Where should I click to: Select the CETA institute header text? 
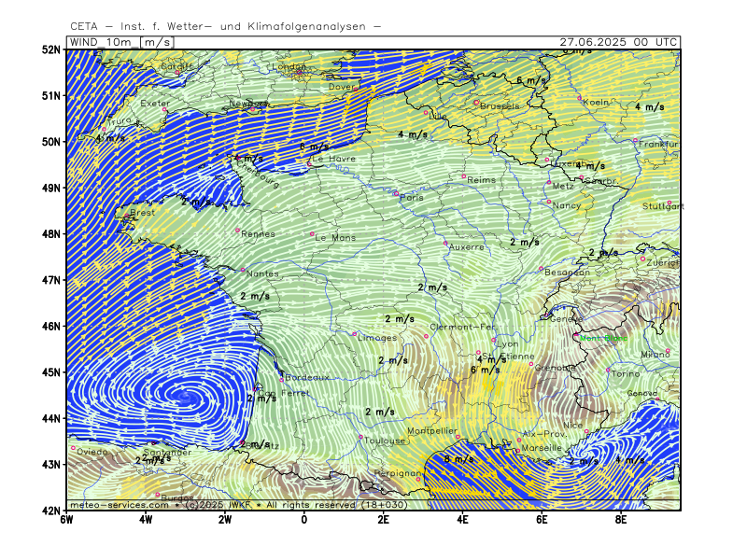coord(226,27)
